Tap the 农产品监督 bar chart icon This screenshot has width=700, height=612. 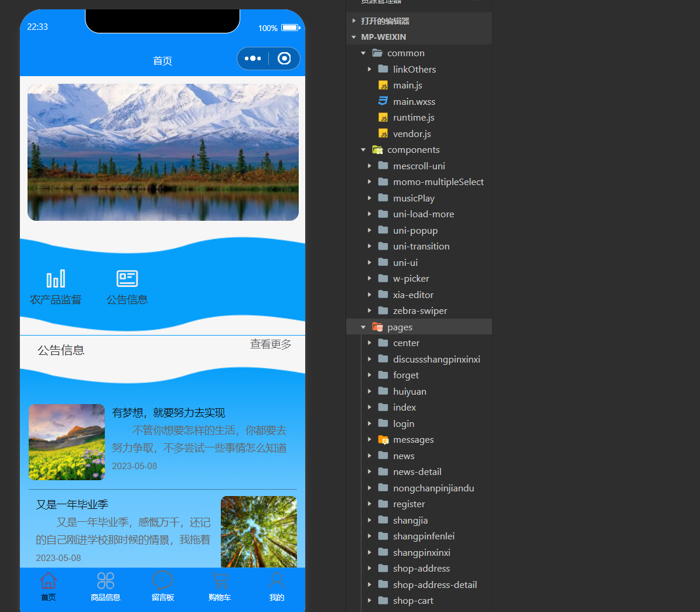[x=56, y=279]
